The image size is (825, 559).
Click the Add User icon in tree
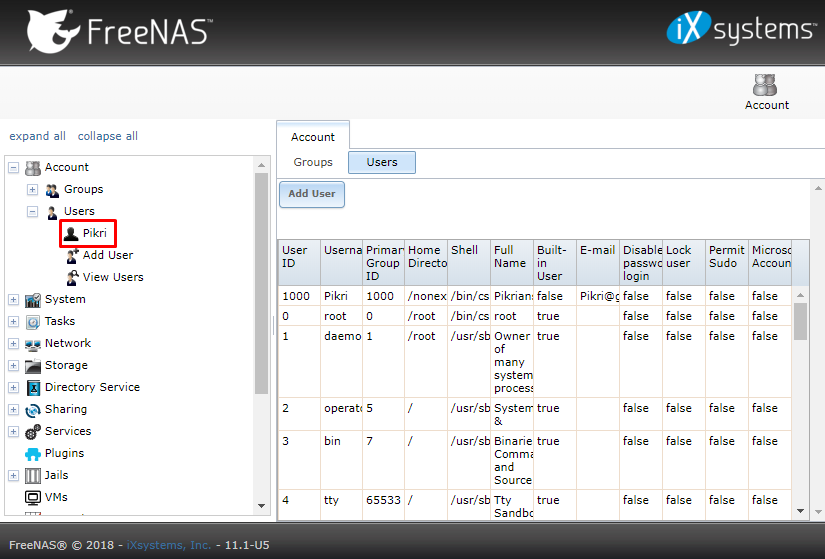coord(73,256)
